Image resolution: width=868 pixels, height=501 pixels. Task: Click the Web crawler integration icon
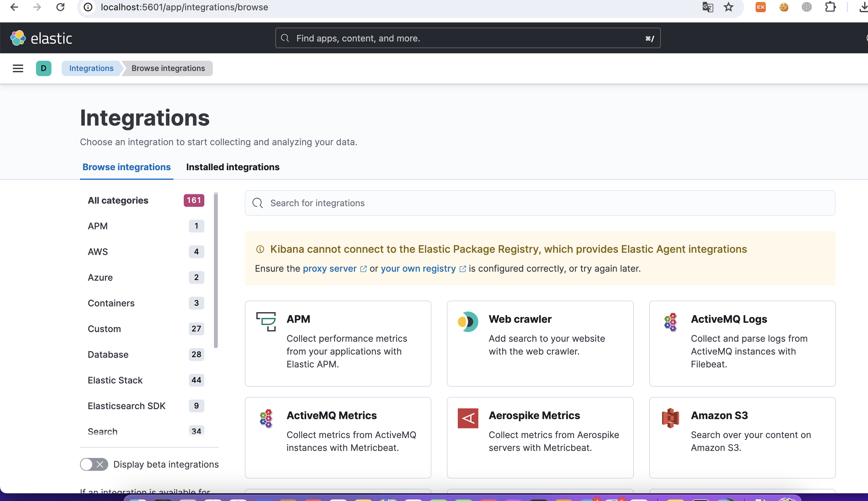468,322
